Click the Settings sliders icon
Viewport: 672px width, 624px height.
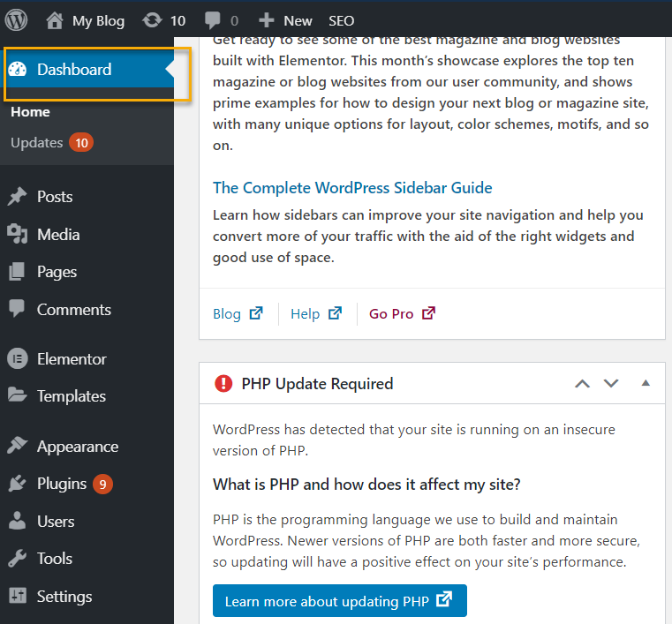point(18,595)
